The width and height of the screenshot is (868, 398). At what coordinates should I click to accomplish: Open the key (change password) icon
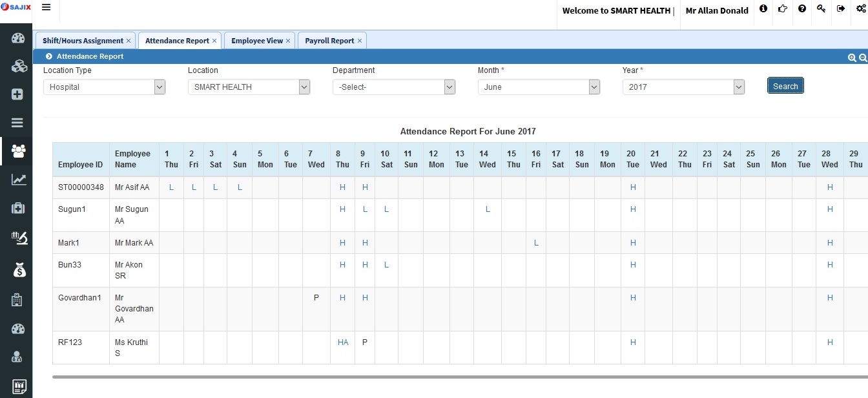[x=821, y=8]
